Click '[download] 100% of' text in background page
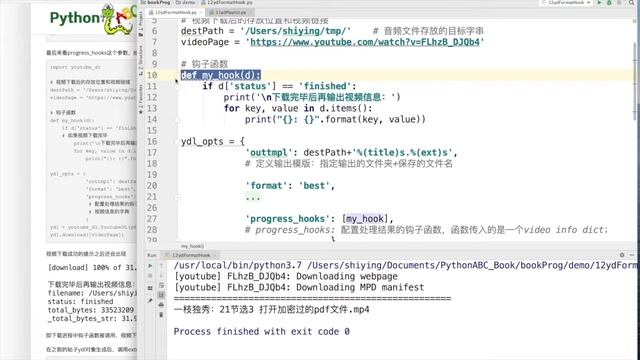Viewport: 640px width, 360px height. tap(92, 268)
